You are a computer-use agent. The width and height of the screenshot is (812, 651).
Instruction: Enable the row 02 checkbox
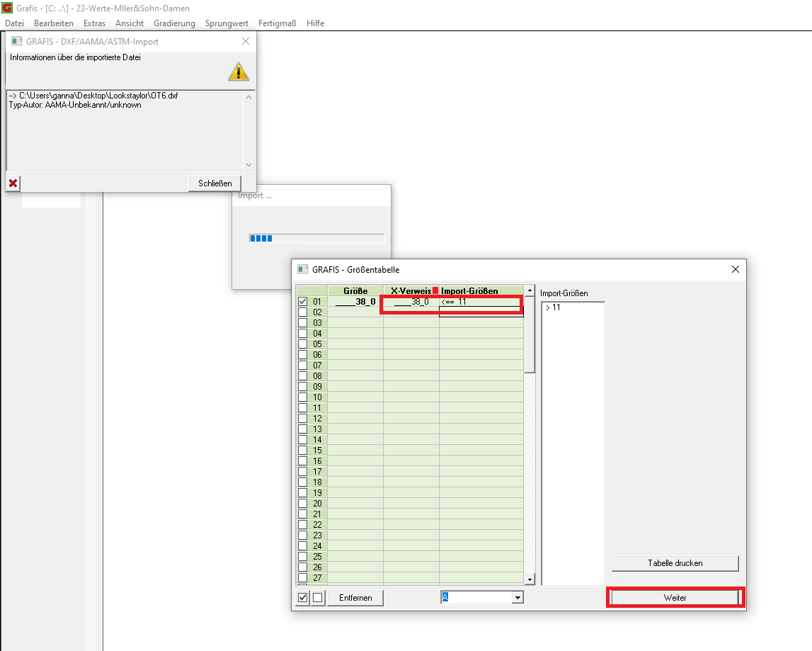[303, 312]
